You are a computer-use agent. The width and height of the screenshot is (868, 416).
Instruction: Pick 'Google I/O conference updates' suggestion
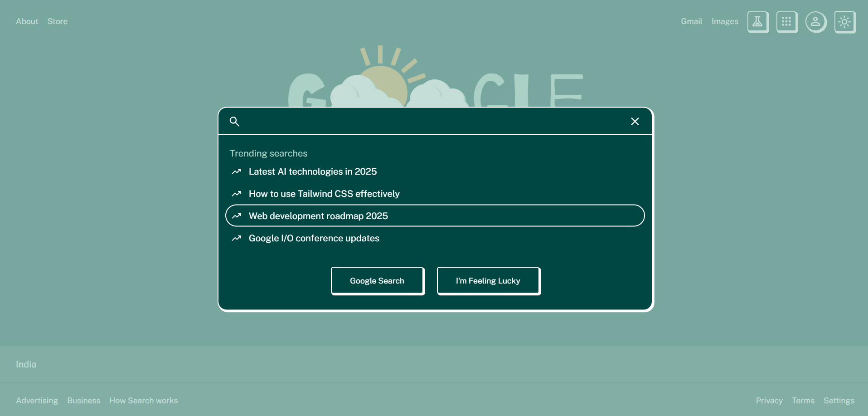coord(435,238)
